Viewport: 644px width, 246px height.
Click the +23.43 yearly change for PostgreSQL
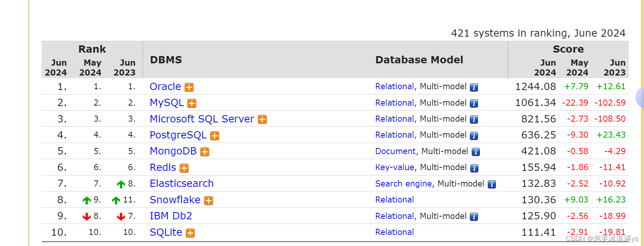click(x=611, y=135)
